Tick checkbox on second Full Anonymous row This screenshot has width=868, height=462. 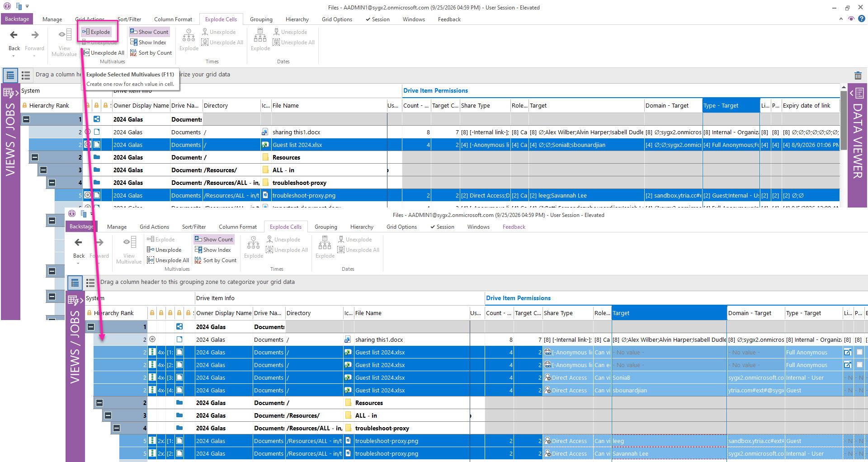click(859, 365)
